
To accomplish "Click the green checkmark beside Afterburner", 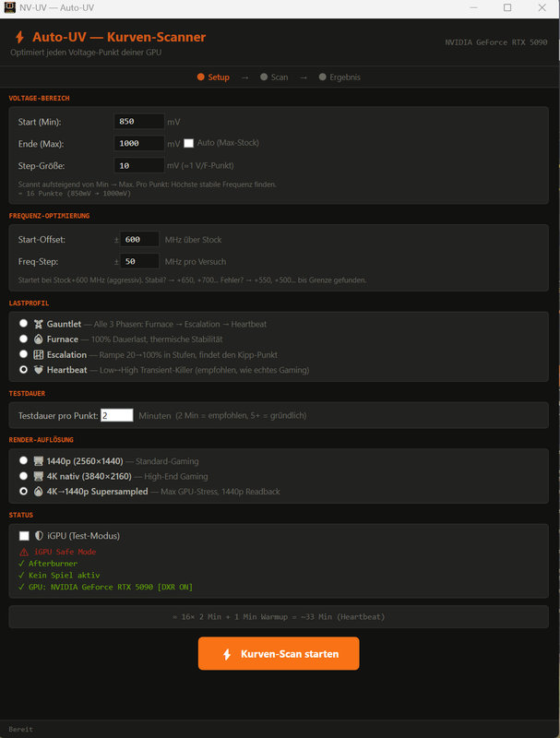I will coord(21,564).
